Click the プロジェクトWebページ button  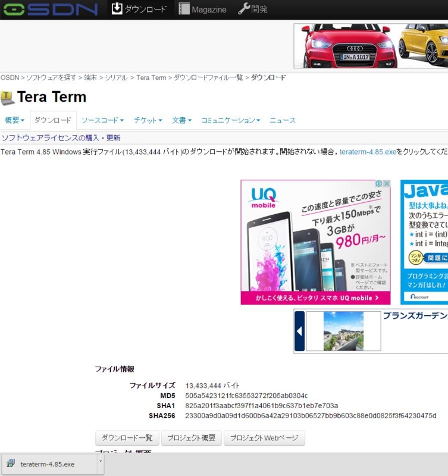(x=264, y=438)
